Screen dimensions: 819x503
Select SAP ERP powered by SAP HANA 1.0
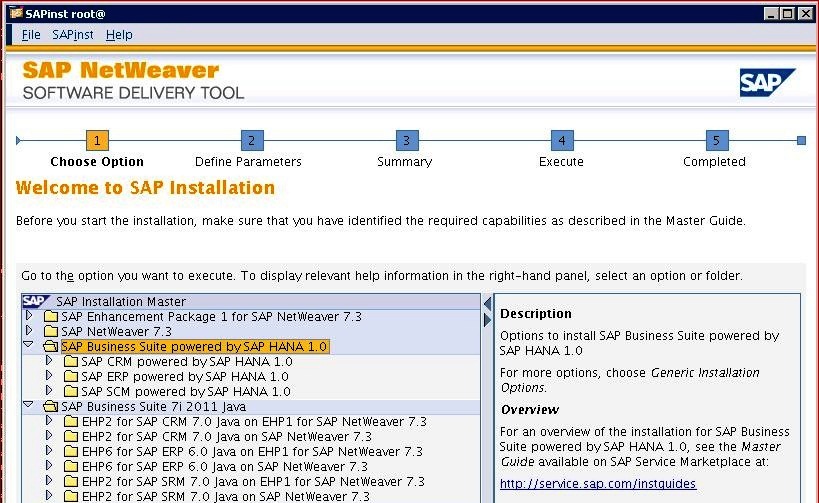click(x=185, y=377)
